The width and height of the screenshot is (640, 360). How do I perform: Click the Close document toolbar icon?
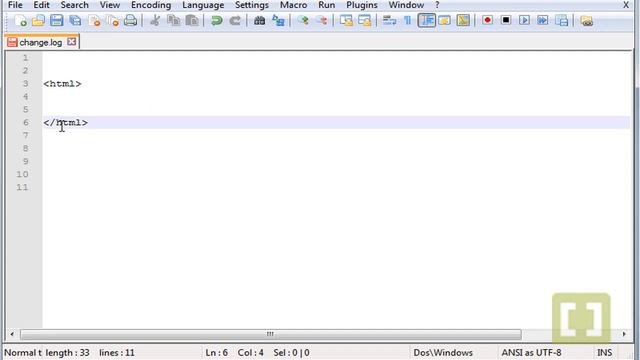pyautogui.click(x=94, y=20)
